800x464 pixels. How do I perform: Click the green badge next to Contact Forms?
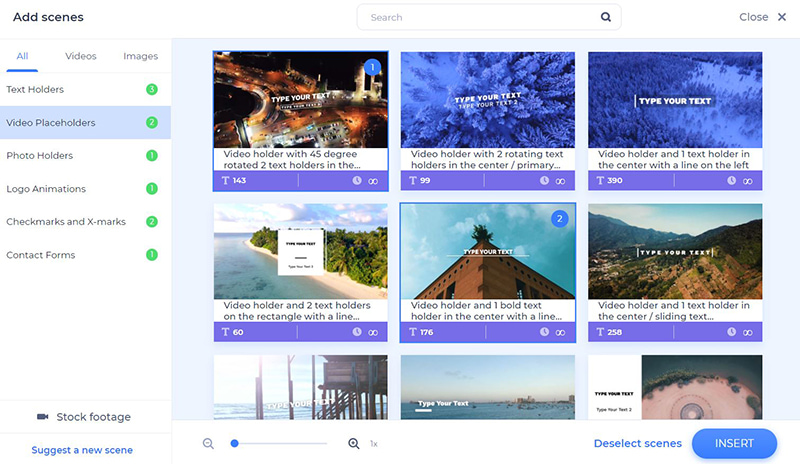pos(152,255)
